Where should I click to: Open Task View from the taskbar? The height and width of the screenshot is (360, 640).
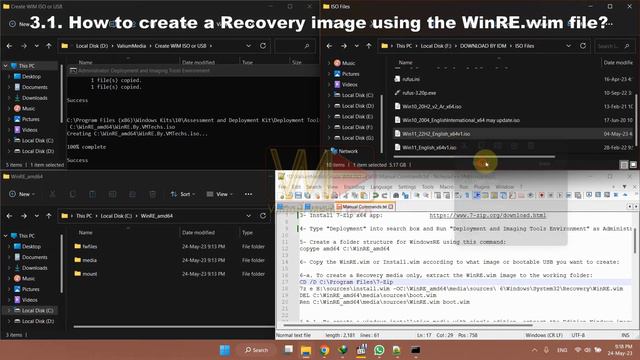(288, 350)
